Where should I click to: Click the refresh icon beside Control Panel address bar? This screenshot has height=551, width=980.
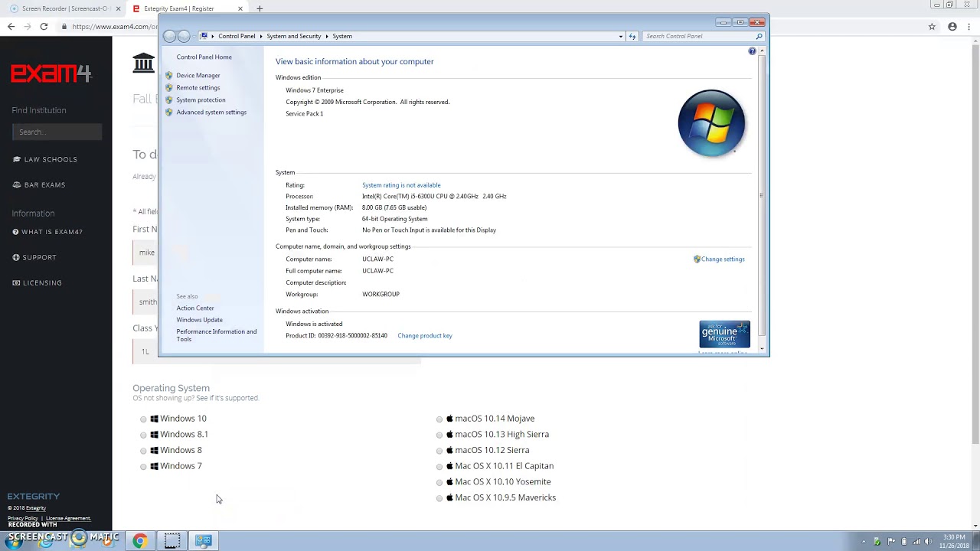[632, 36]
